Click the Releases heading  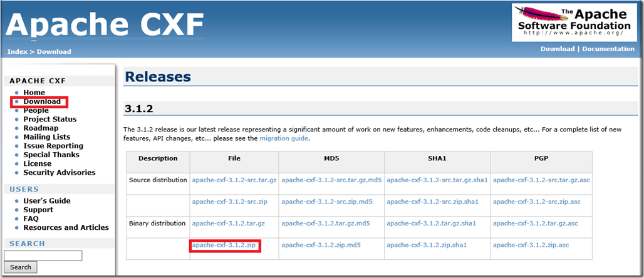(158, 77)
